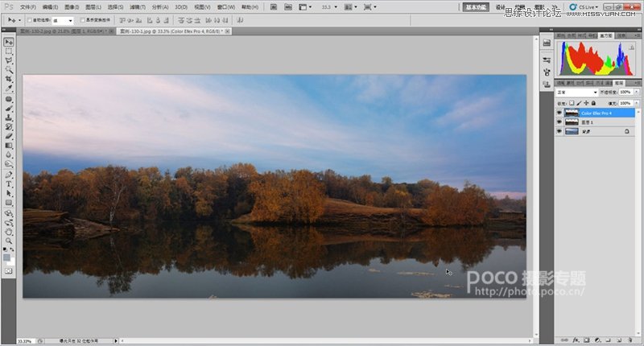Select the Pen tool
The width and height of the screenshot is (644, 346).
[x=9, y=175]
